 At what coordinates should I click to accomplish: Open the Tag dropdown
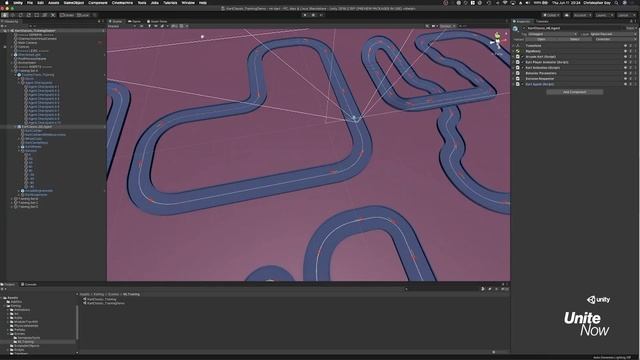tap(553, 34)
